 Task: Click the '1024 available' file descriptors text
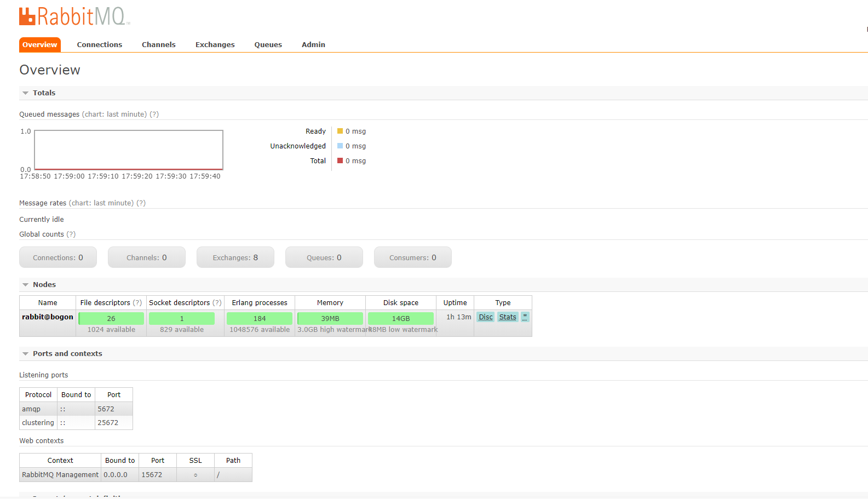click(111, 330)
